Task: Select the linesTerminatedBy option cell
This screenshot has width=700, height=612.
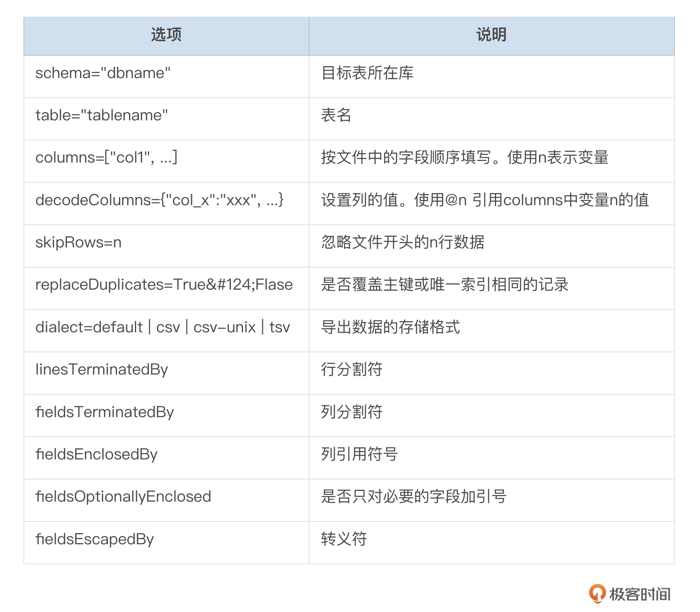Action: [x=102, y=370]
